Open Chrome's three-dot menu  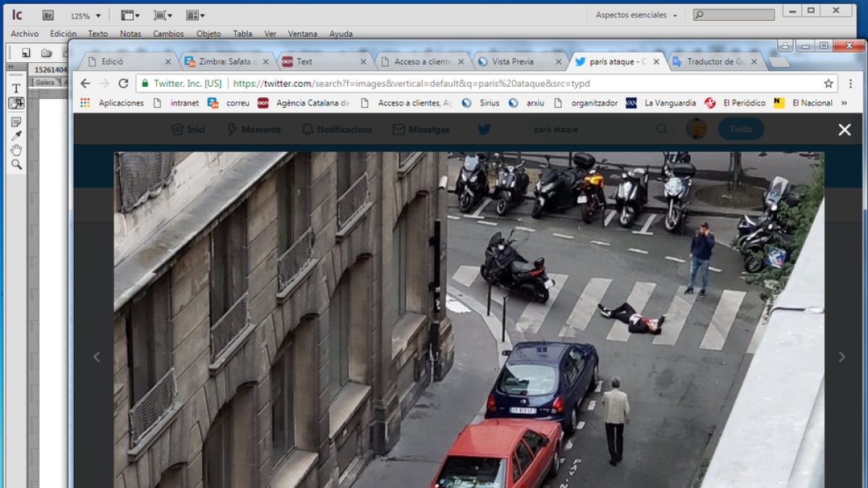(x=850, y=84)
